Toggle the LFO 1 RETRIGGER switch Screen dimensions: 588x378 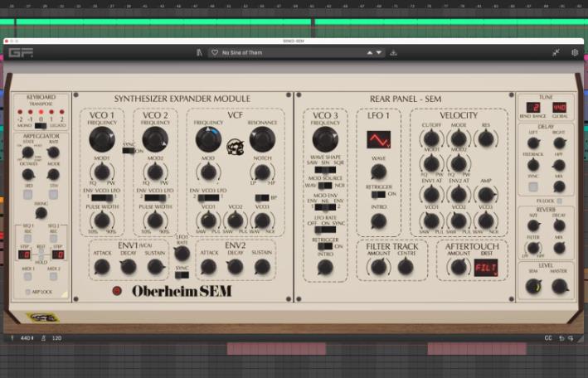(378, 194)
